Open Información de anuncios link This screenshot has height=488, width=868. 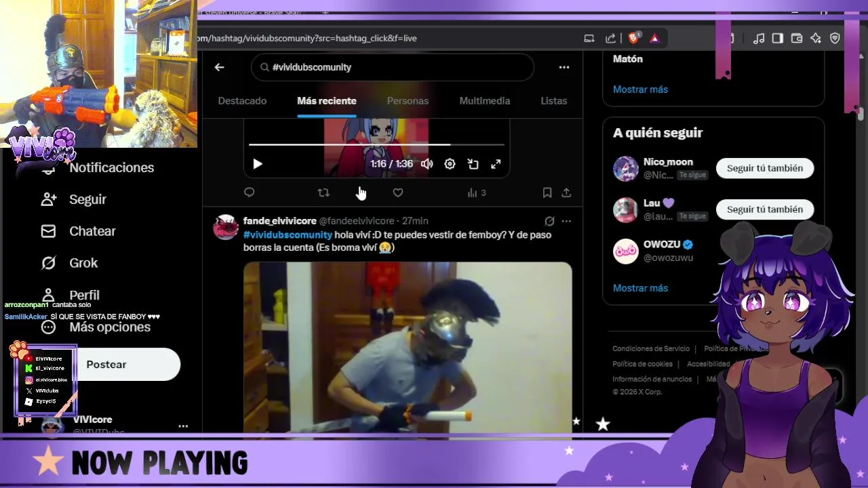click(x=652, y=379)
